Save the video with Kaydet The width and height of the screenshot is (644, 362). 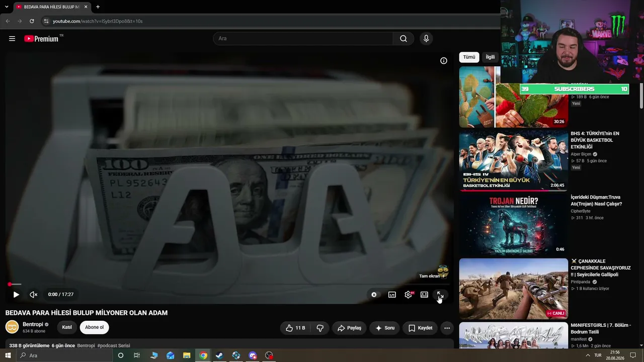click(420, 328)
